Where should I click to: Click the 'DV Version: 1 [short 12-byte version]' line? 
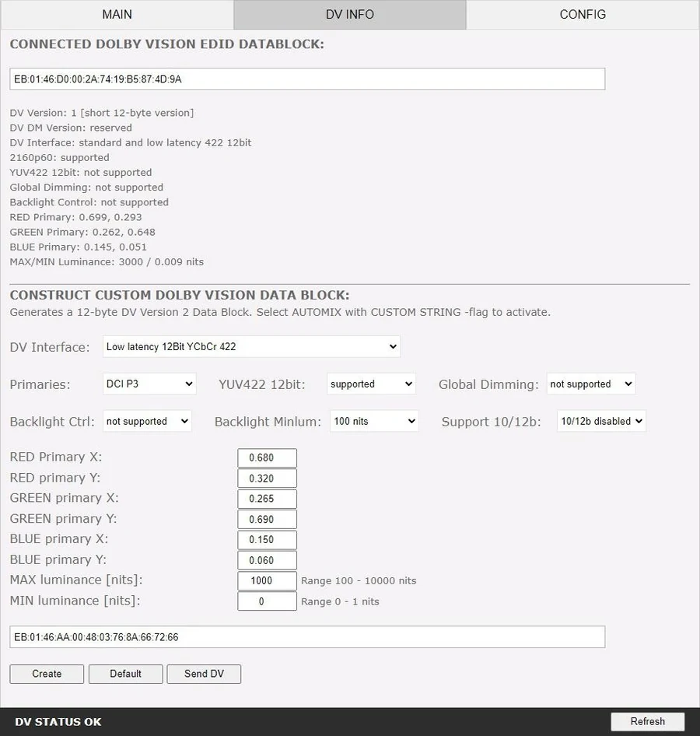tap(102, 113)
